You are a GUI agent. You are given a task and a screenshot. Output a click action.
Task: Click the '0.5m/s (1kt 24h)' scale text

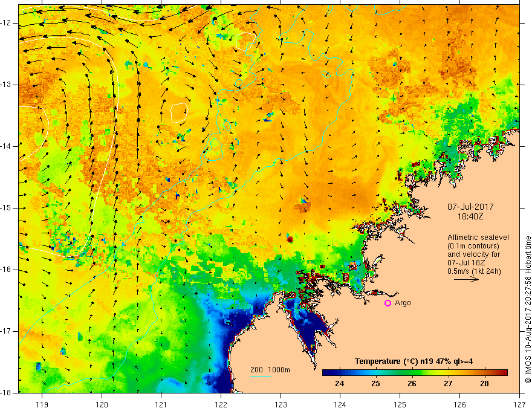pos(474,271)
